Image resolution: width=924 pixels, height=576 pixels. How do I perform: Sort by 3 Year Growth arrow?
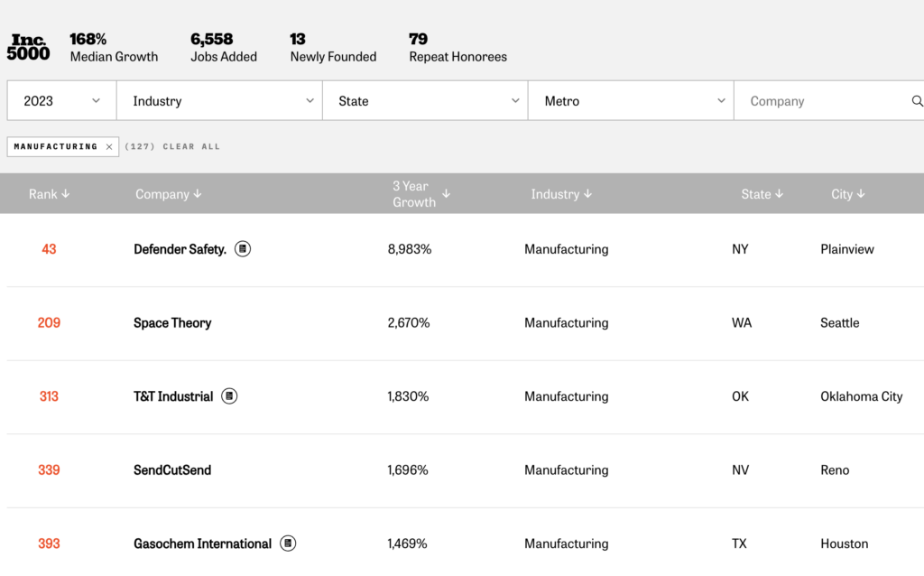click(x=446, y=193)
